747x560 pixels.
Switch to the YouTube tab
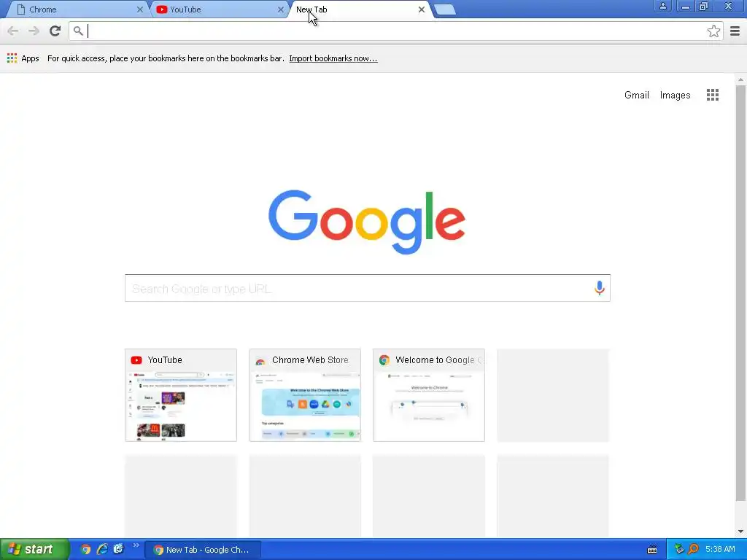click(x=219, y=9)
